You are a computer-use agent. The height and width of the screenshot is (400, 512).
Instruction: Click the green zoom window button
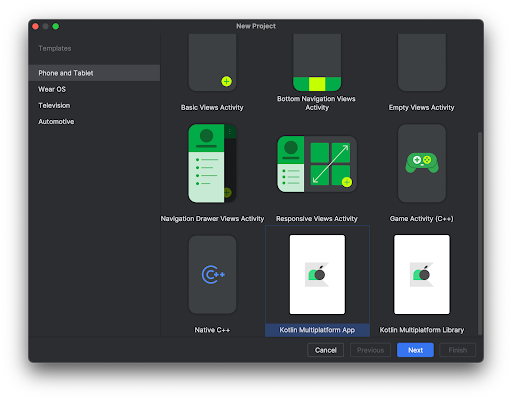[56, 26]
